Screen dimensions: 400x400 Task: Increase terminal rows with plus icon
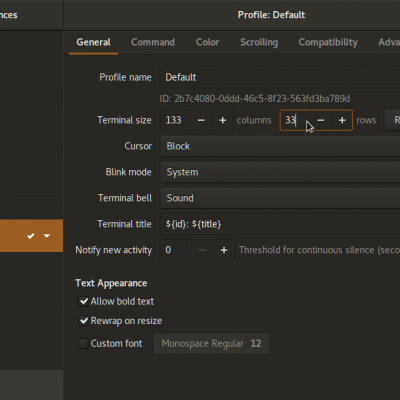(x=342, y=120)
